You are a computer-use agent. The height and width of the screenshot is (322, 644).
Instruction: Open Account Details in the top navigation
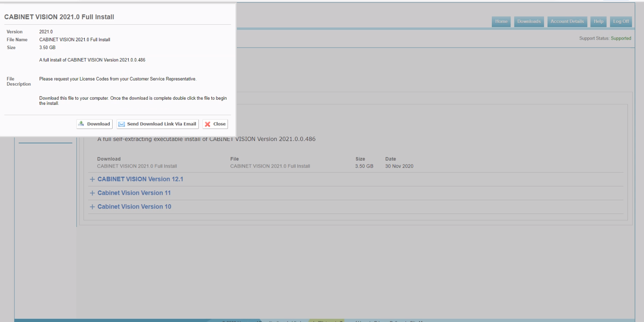point(567,22)
